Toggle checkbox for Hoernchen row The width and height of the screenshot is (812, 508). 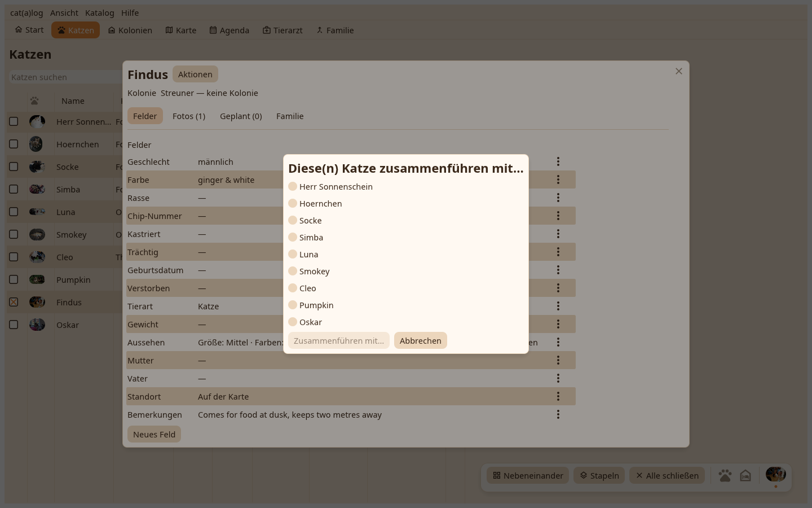[x=14, y=144]
